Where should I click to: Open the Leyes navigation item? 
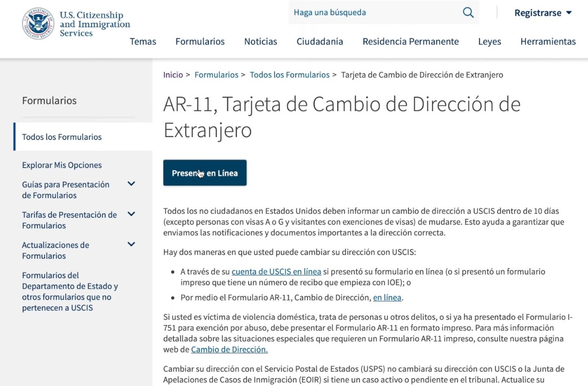click(x=489, y=42)
